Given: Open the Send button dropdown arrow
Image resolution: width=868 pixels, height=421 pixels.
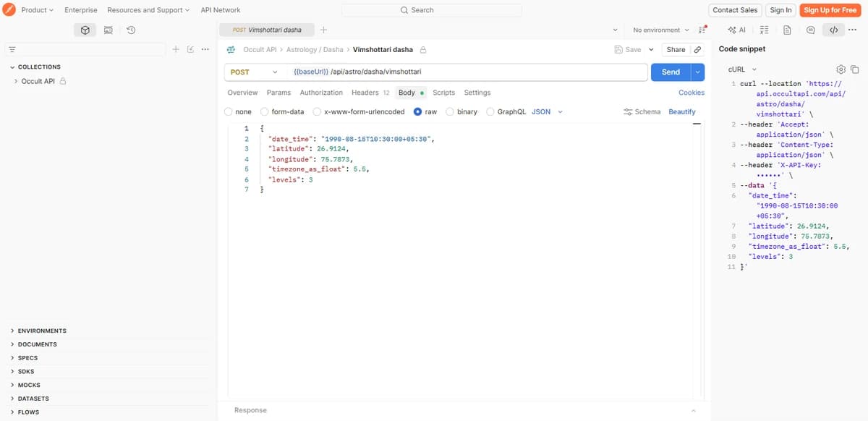Looking at the screenshot, I should pyautogui.click(x=697, y=72).
